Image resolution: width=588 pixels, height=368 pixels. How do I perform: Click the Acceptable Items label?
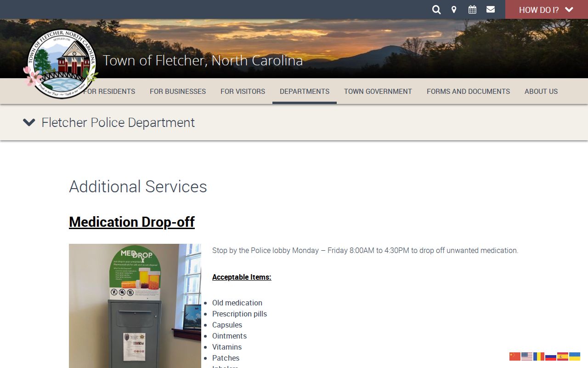pos(242,277)
